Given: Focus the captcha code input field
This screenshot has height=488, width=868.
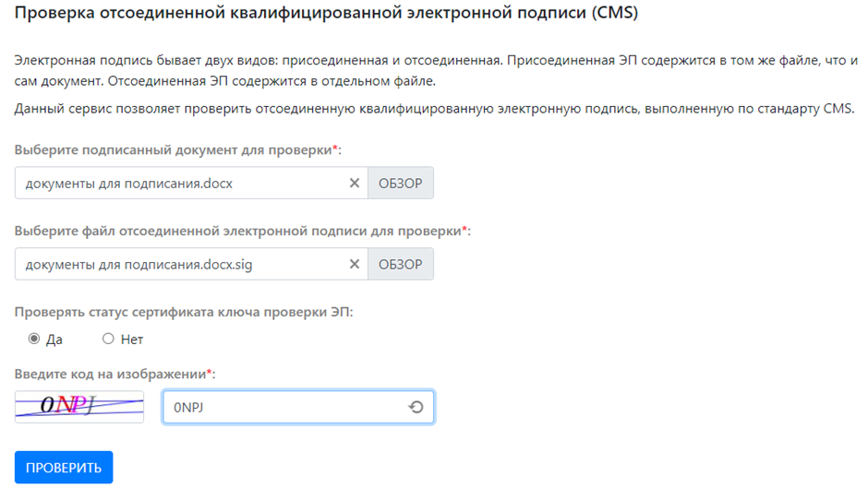Looking at the screenshot, I should pos(282,407).
